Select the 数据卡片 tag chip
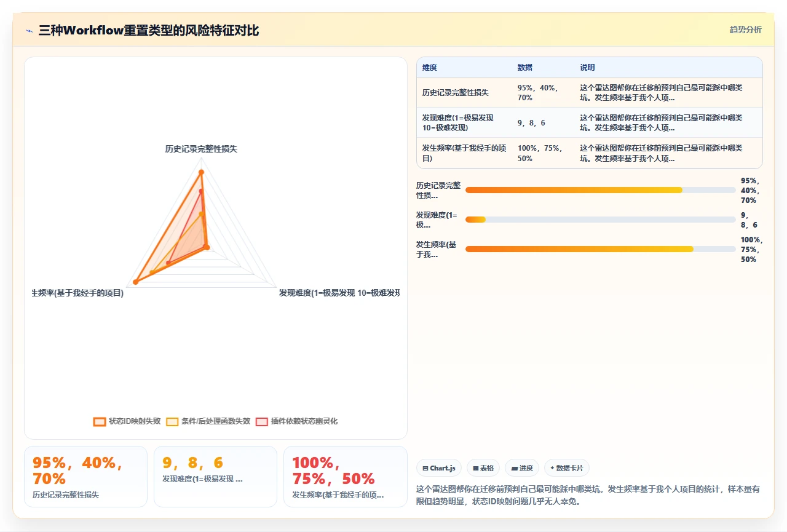 tap(567, 468)
